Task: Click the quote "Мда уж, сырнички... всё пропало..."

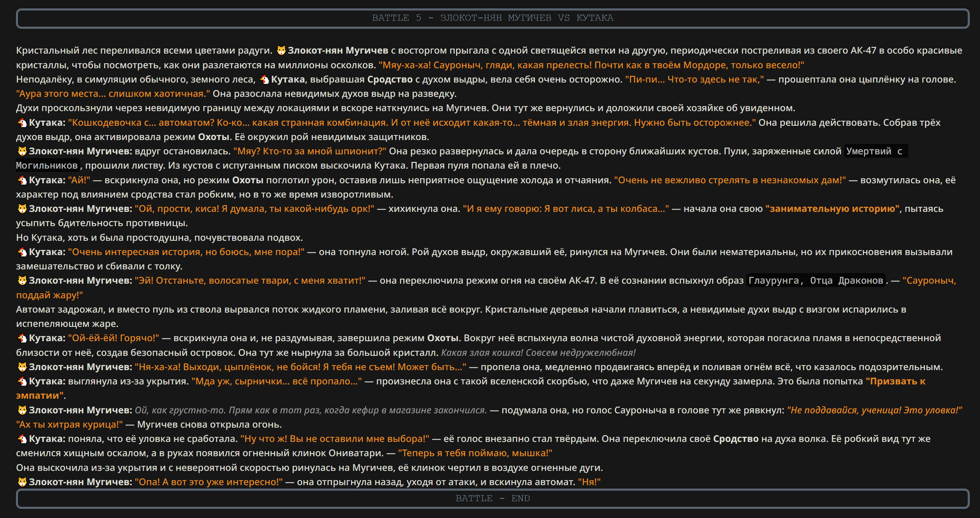Action: click(276, 381)
